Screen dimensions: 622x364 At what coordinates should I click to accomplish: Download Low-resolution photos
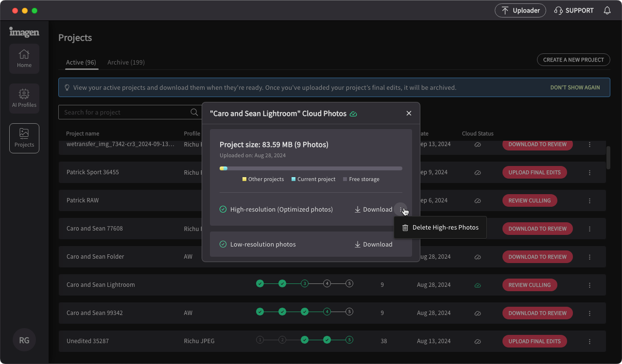click(373, 245)
